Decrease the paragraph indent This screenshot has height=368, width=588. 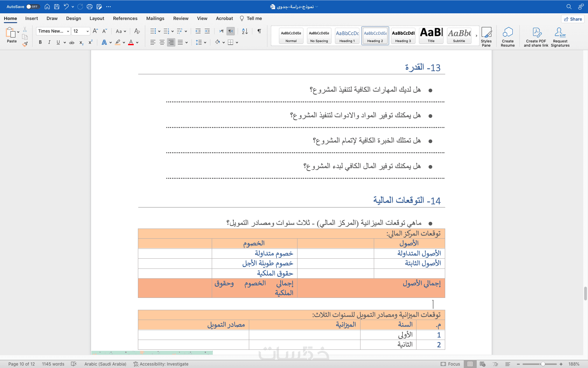[198, 31]
